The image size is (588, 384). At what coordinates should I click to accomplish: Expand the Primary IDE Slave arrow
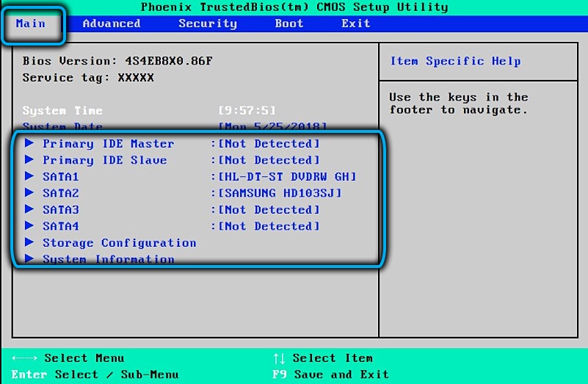point(29,160)
